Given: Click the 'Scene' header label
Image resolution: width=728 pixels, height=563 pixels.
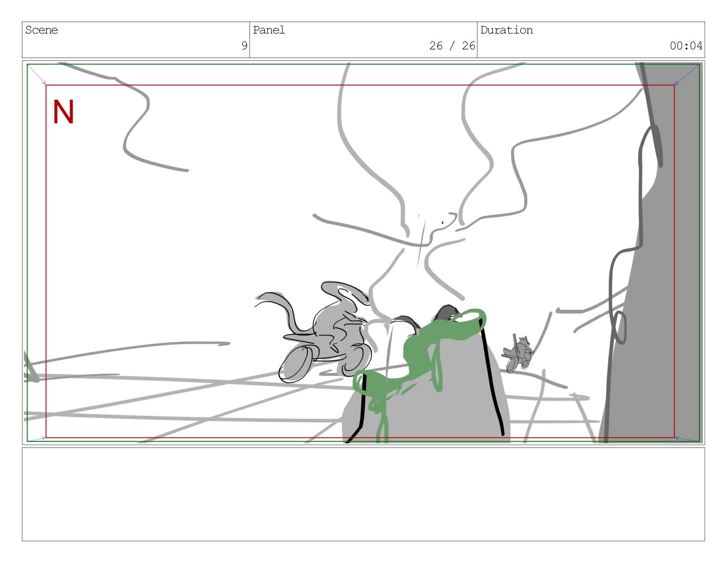Looking at the screenshot, I should click(x=41, y=30).
